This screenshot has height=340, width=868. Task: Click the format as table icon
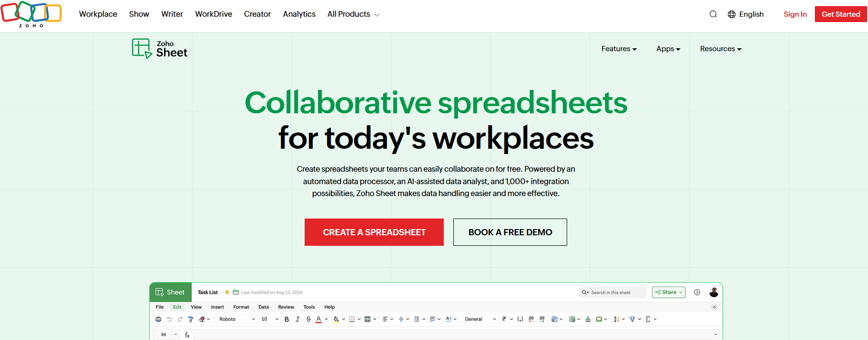[572, 319]
